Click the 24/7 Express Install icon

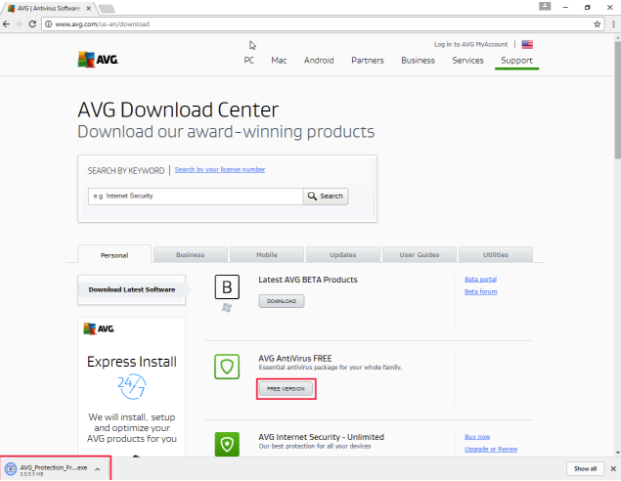(x=132, y=386)
